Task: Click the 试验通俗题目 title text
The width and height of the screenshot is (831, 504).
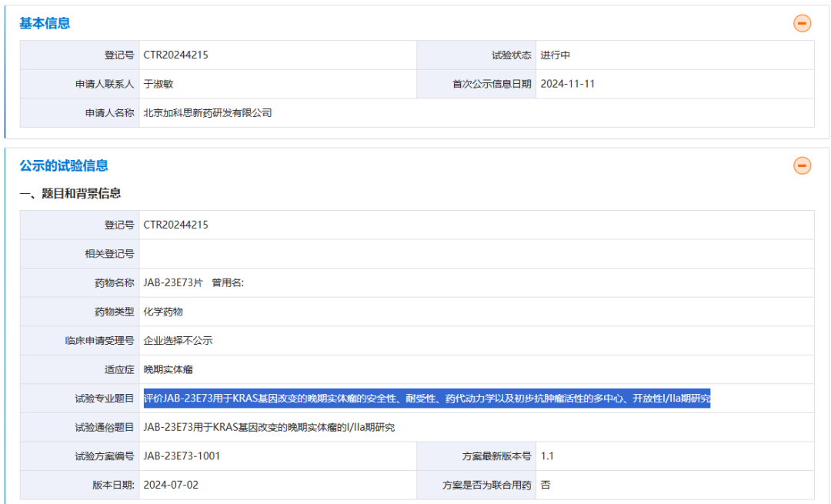Action: (x=269, y=427)
